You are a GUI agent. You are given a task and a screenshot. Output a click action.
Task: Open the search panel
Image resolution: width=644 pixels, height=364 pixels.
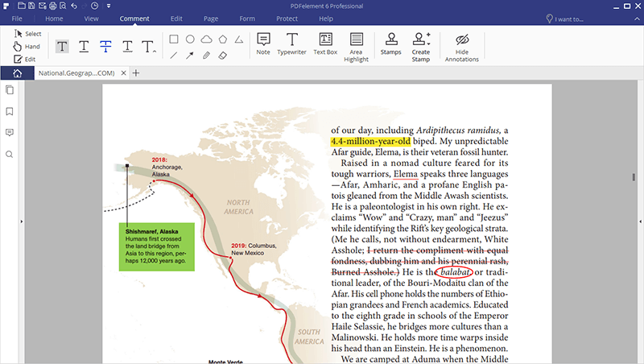(x=10, y=155)
